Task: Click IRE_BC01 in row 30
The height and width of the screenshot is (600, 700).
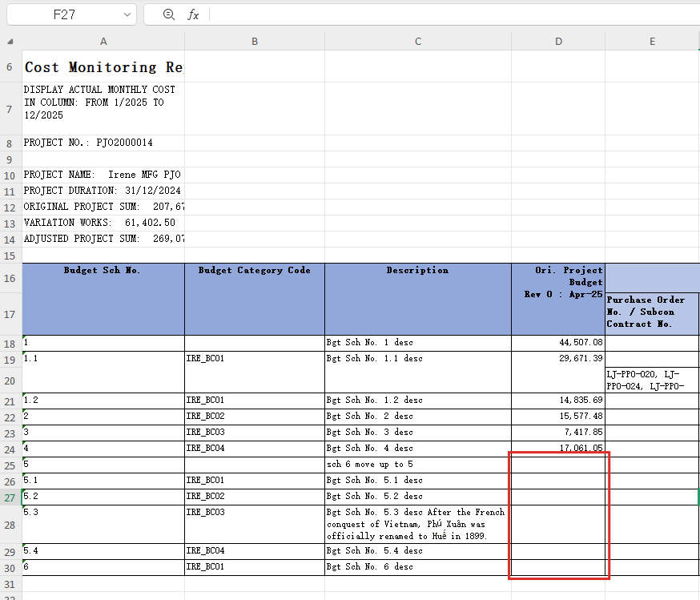Action: [255, 568]
